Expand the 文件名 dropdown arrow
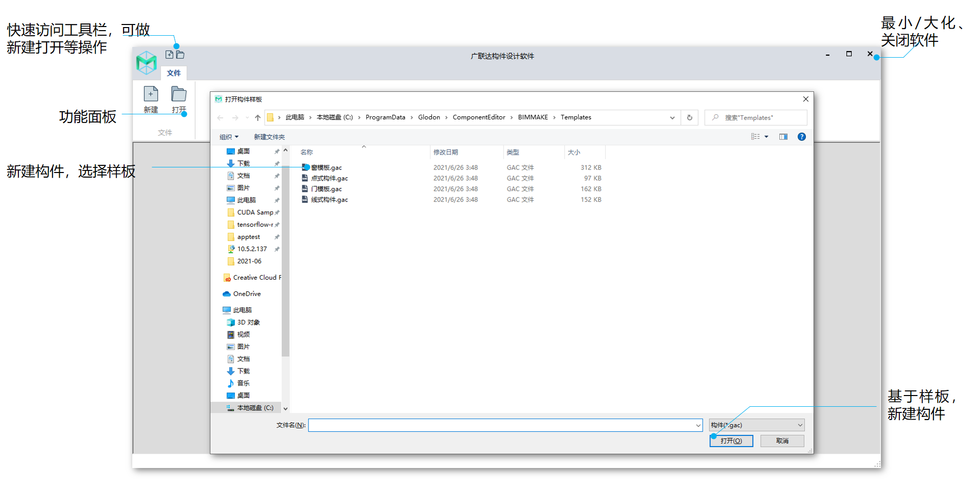The width and height of the screenshot is (980, 492). (698, 425)
